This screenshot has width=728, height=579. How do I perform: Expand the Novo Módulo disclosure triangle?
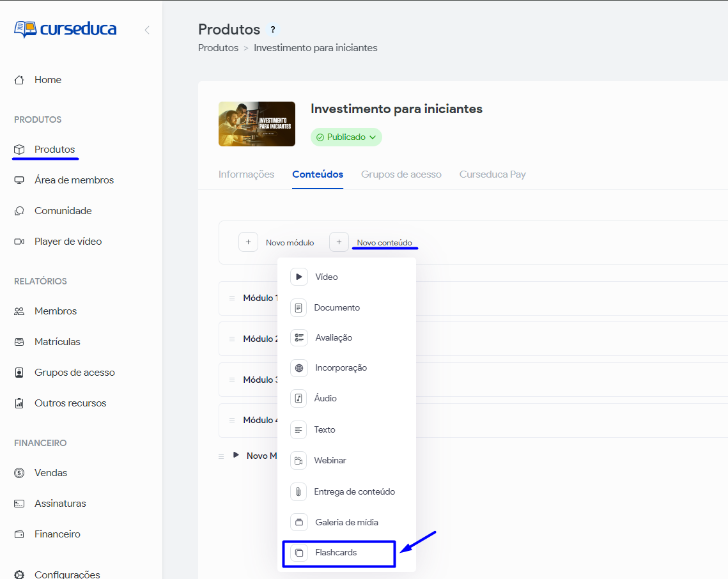(236, 455)
